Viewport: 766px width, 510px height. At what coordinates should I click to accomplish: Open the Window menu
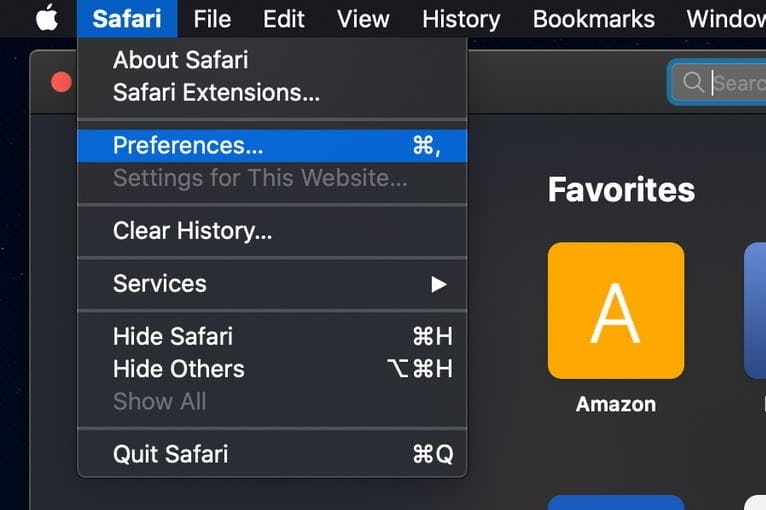coord(726,19)
